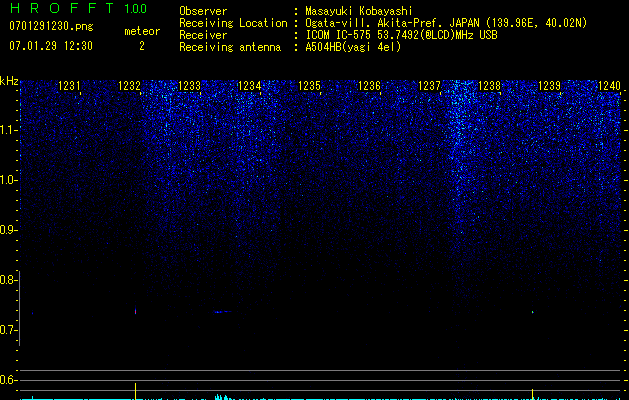Image resolution: width=629 pixels, height=400 pixels.
Task: Click the 1232 time marker
Action: pos(130,86)
